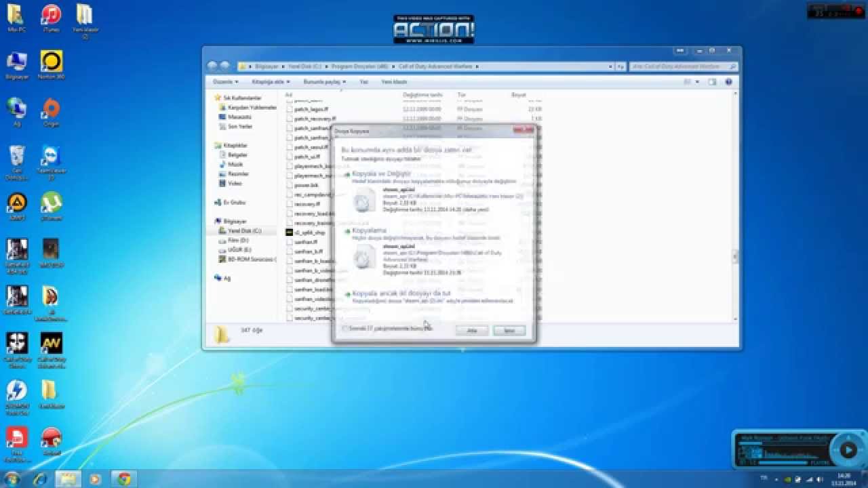Screen dimensions: 868x488
Task: Launch Call of Duty Ghosts shortcut
Action: pos(18,350)
